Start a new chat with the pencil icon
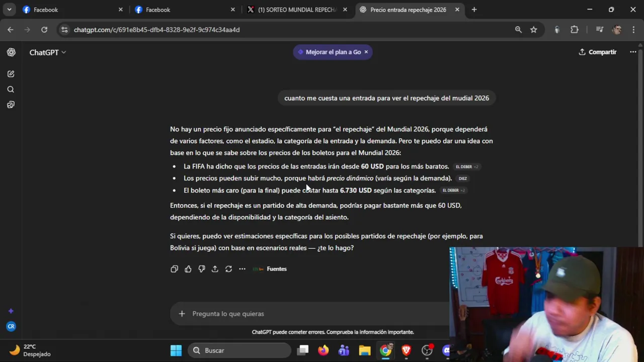Viewport: 644px width, 362px height. coord(11,74)
